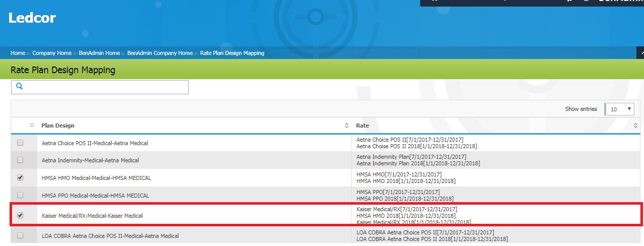Click the BenAdmin Company Home breadcrumb
The width and height of the screenshot is (644, 246).
pyautogui.click(x=160, y=53)
